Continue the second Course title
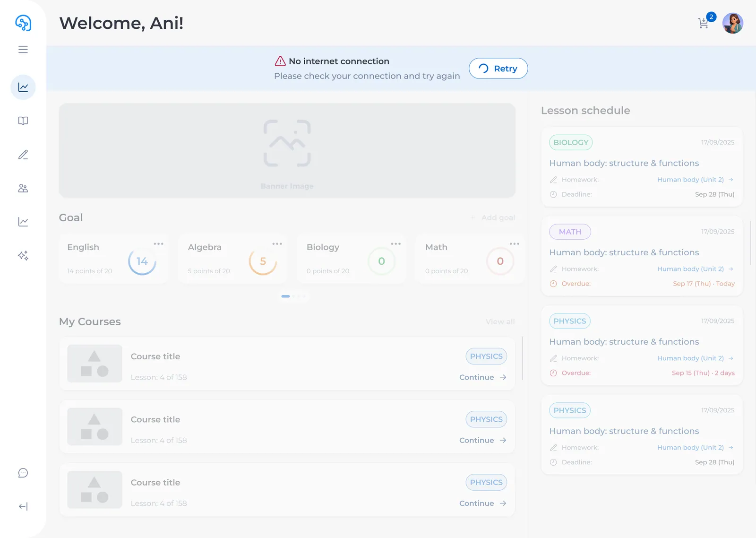756x538 pixels. point(483,440)
